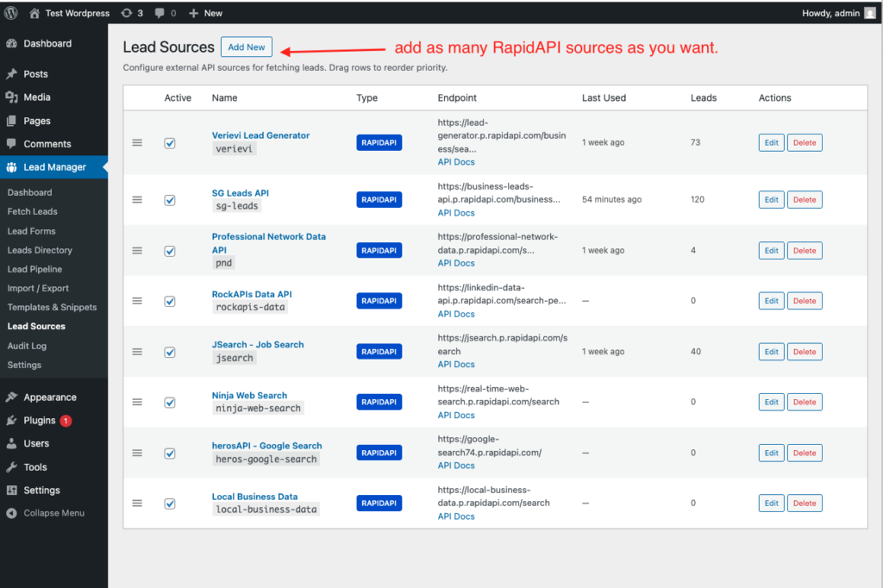The height and width of the screenshot is (588, 883).
Task: Click the admin user avatar
Action: [869, 13]
